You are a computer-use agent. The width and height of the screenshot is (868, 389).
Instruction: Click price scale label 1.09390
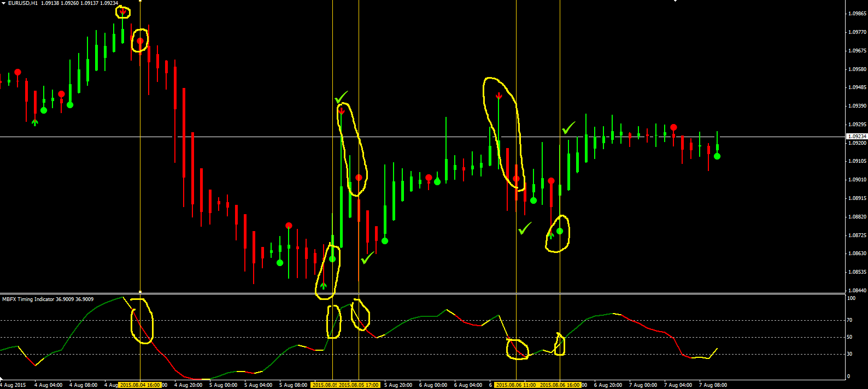tap(857, 106)
